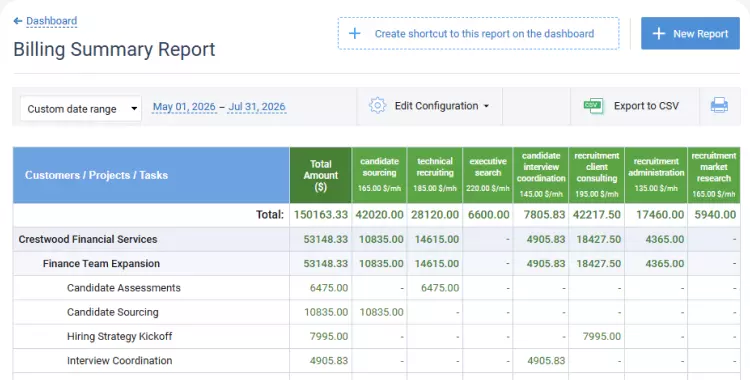Screen dimensions: 750x380
Task: Click the total value 6600.00
Action: (488, 214)
